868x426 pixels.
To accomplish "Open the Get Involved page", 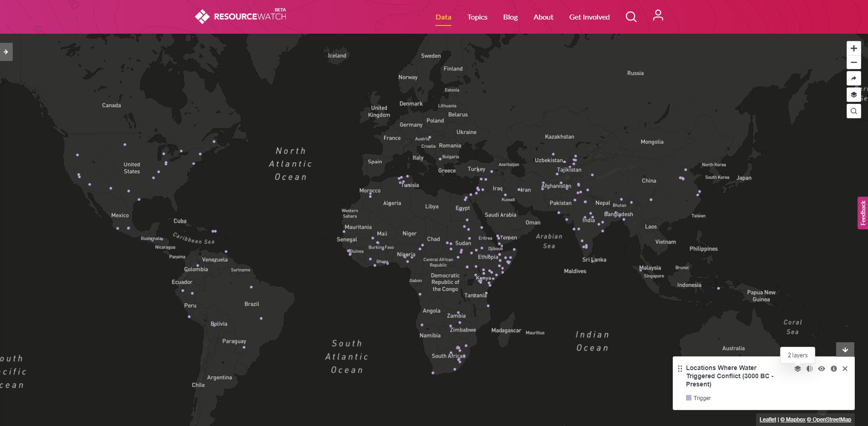I will [589, 17].
